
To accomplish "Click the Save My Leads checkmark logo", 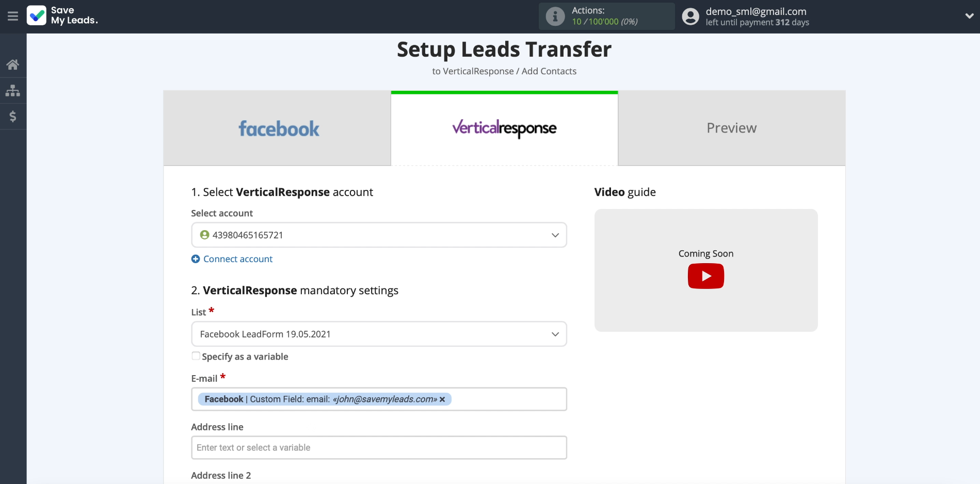I will [37, 15].
